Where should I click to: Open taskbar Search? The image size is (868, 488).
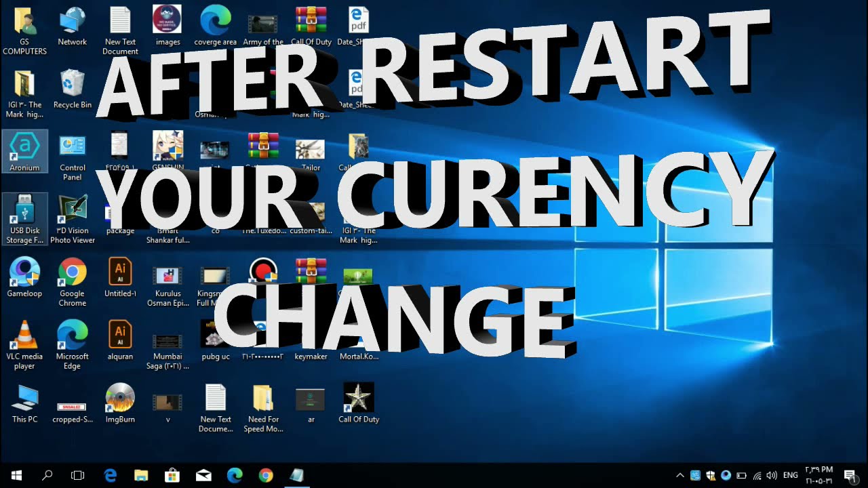tap(47, 475)
